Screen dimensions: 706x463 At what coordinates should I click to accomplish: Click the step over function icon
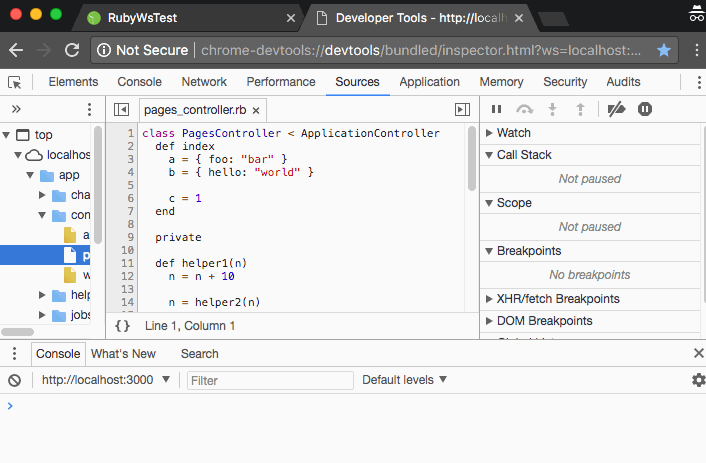click(525, 109)
